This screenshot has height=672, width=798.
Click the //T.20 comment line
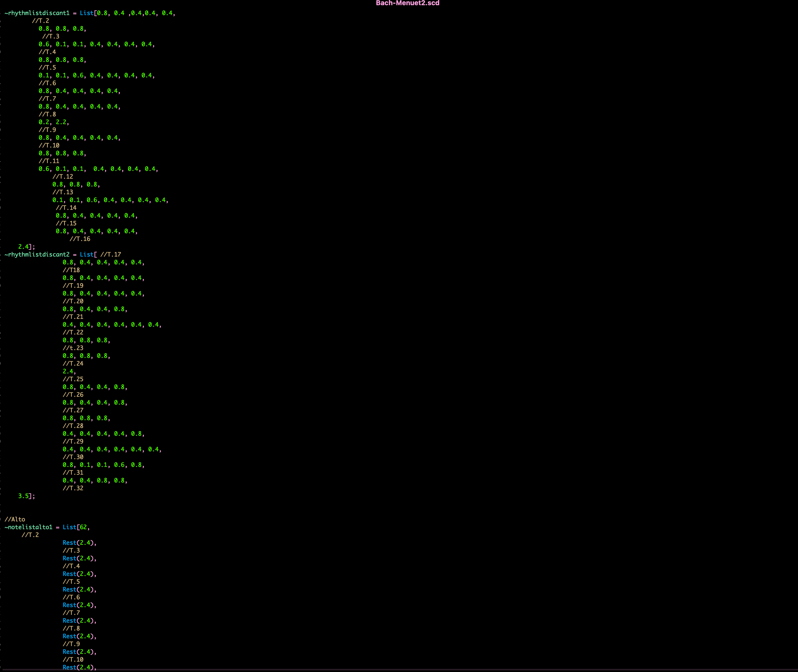[73, 301]
